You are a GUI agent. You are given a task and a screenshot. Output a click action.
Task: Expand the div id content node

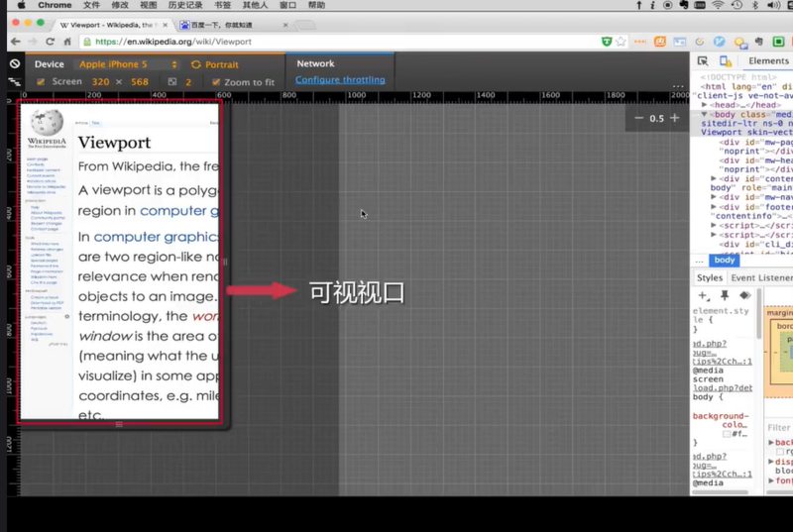click(714, 178)
